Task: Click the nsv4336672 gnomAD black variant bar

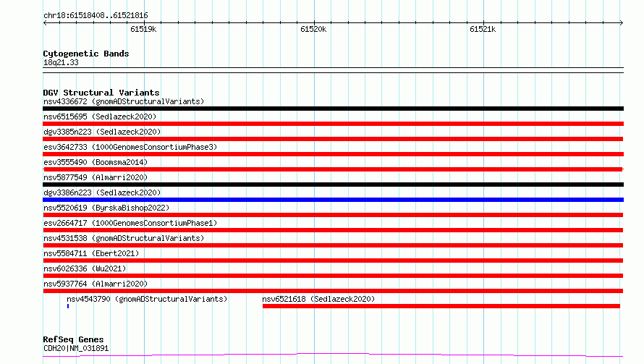Action: click(x=333, y=109)
